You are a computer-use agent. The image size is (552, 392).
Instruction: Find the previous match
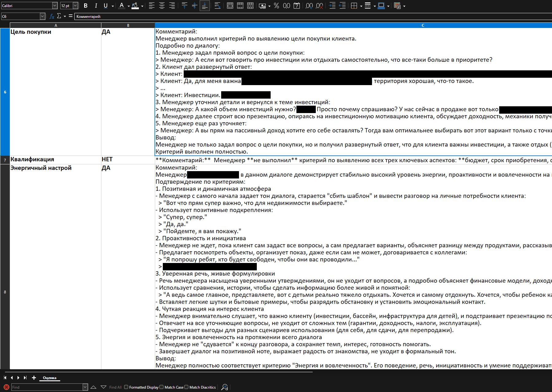point(93,387)
